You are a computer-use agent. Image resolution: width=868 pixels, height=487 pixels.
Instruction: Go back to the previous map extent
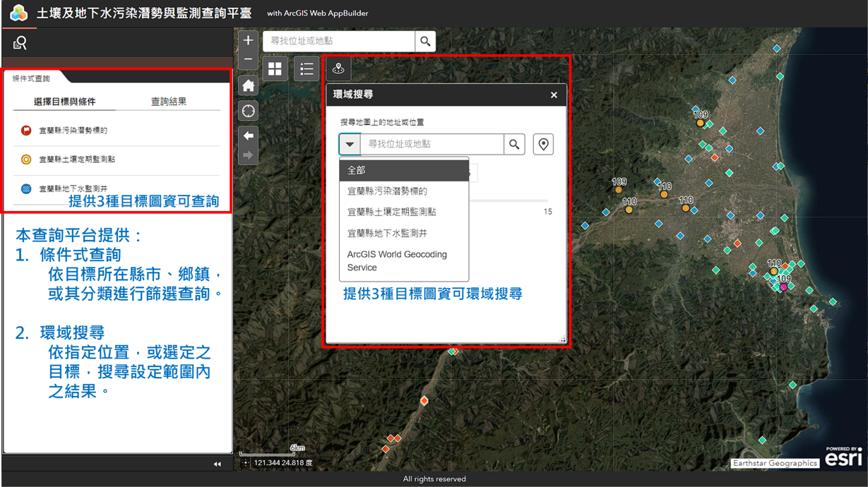pos(248,136)
